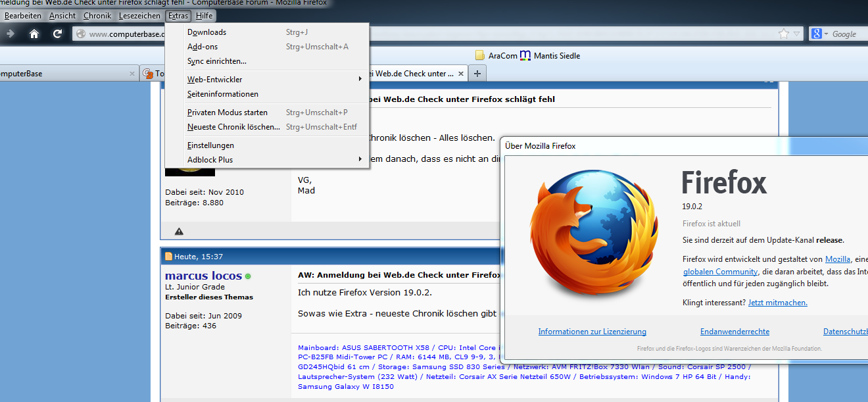Close the Web.de Check tab

point(461,74)
